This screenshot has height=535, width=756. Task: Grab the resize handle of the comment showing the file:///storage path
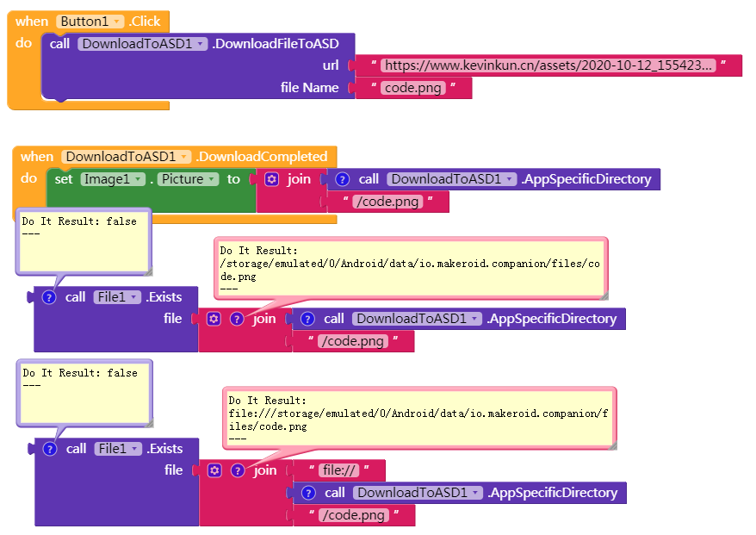[x=613, y=445]
